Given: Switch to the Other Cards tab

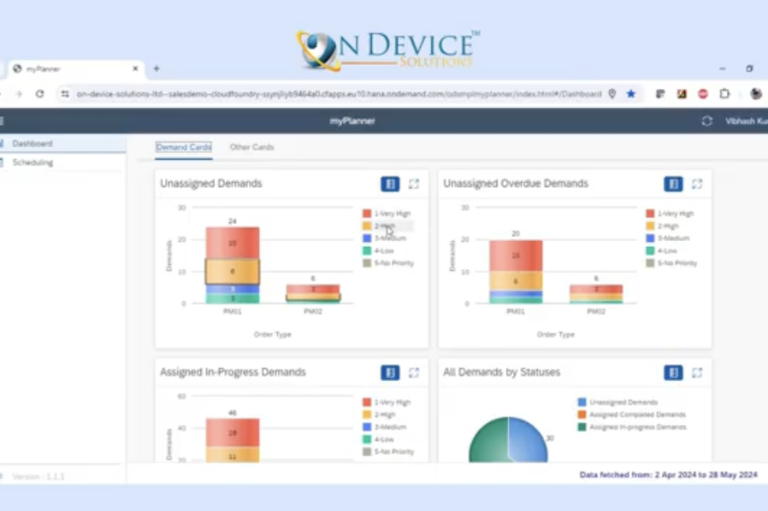Looking at the screenshot, I should 251,147.
